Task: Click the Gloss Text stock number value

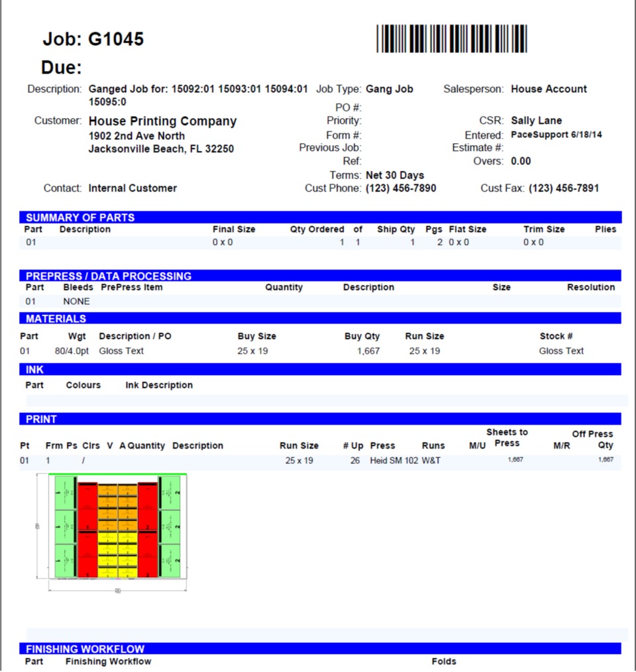Action: coord(561,351)
